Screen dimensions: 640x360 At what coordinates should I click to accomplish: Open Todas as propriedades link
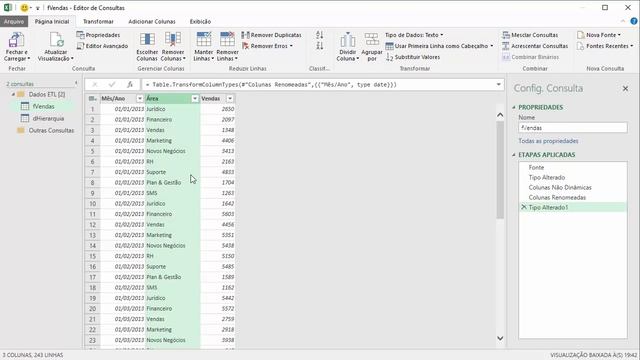pos(548,141)
